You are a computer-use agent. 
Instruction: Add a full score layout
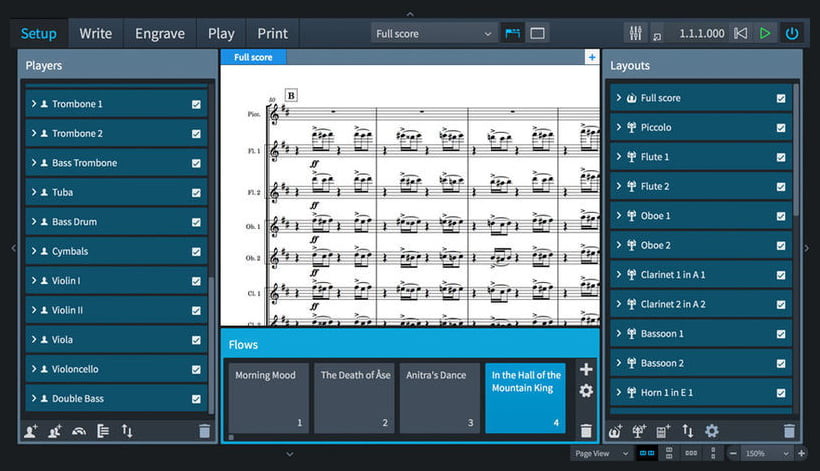(x=615, y=431)
